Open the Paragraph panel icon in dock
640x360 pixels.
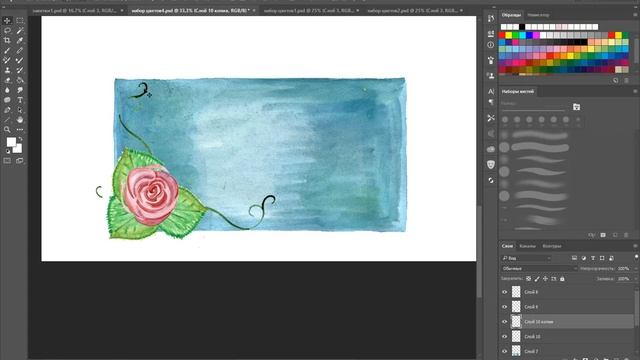(491, 102)
